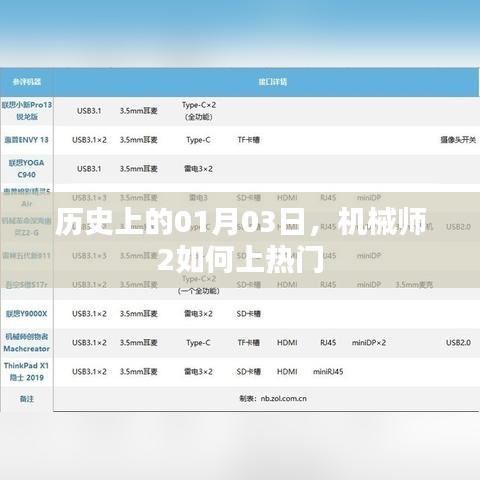Click "Type-C" in the ENVY 13 row

pyautogui.click(x=199, y=140)
